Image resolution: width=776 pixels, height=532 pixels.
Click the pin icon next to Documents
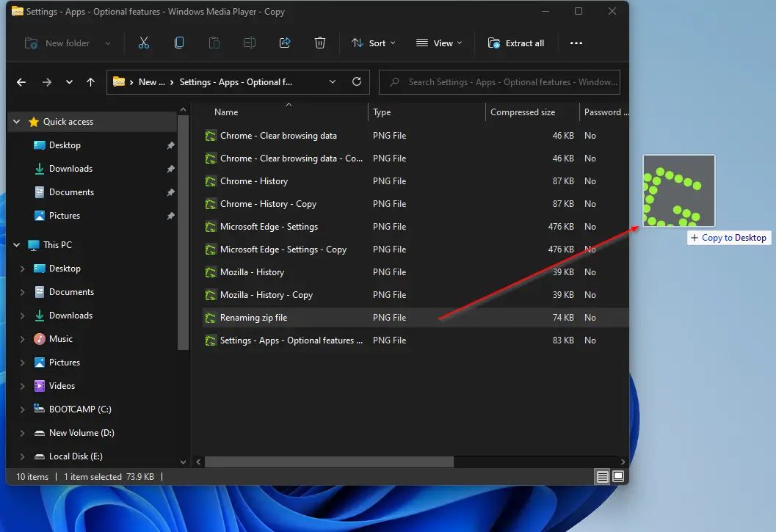pos(171,192)
